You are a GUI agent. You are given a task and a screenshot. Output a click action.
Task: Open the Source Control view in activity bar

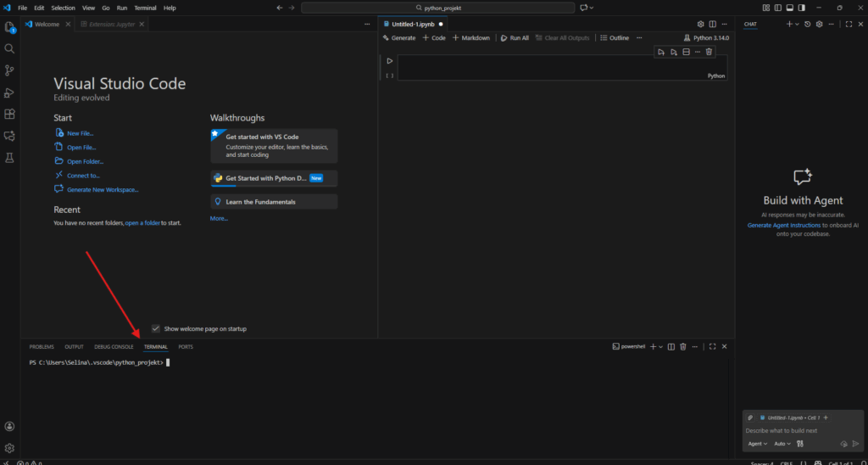[x=9, y=70]
